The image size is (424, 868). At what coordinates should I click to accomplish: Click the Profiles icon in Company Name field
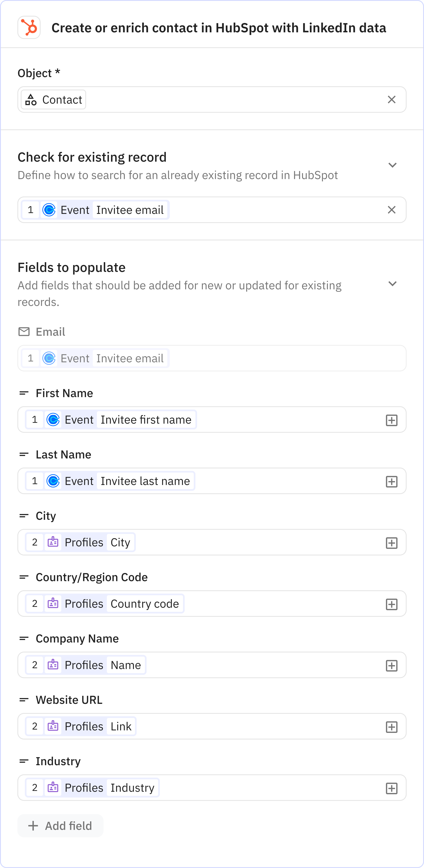pos(53,665)
